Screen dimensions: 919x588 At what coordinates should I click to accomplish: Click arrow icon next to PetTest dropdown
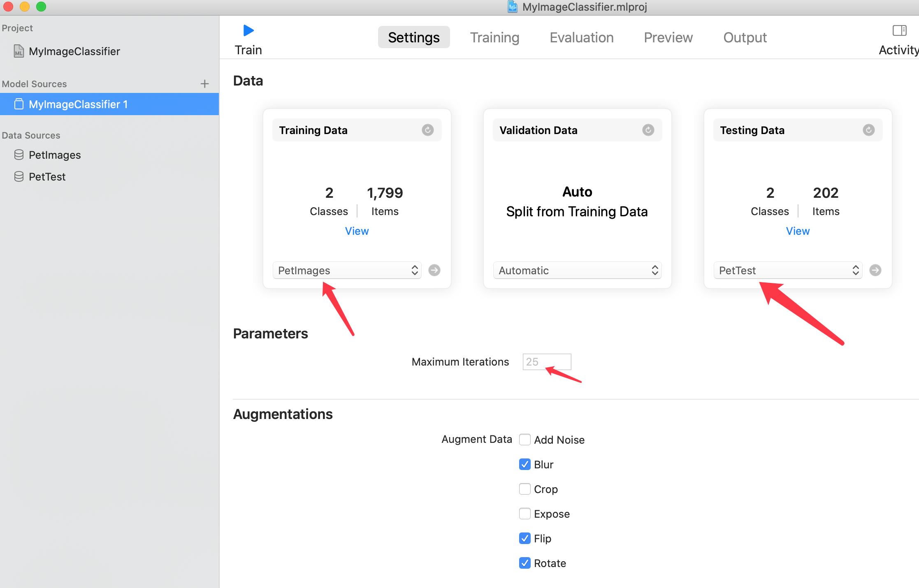pos(875,270)
